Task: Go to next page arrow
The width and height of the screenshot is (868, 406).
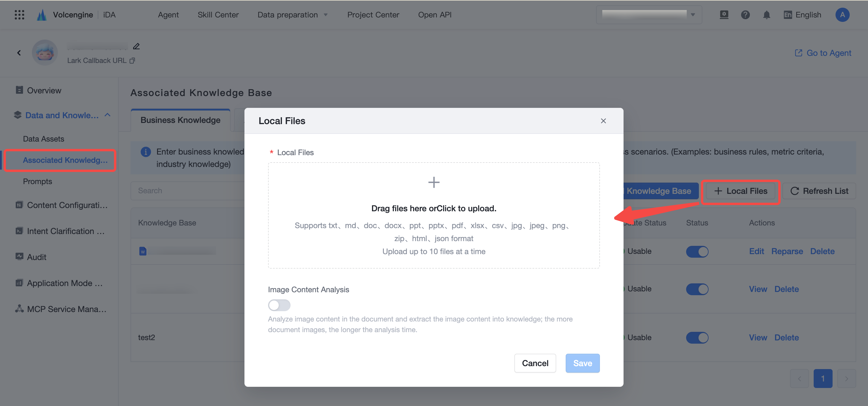Action: click(846, 378)
